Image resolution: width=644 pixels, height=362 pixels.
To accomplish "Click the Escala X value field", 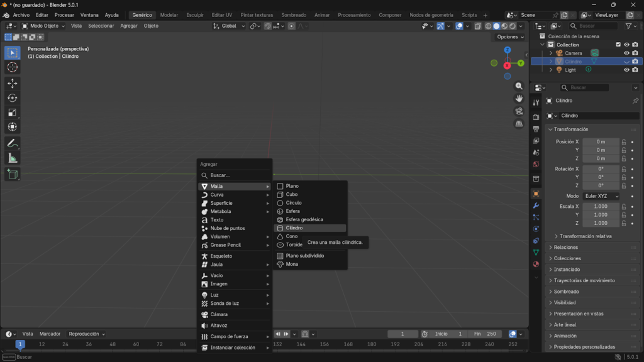I will click(x=601, y=206).
